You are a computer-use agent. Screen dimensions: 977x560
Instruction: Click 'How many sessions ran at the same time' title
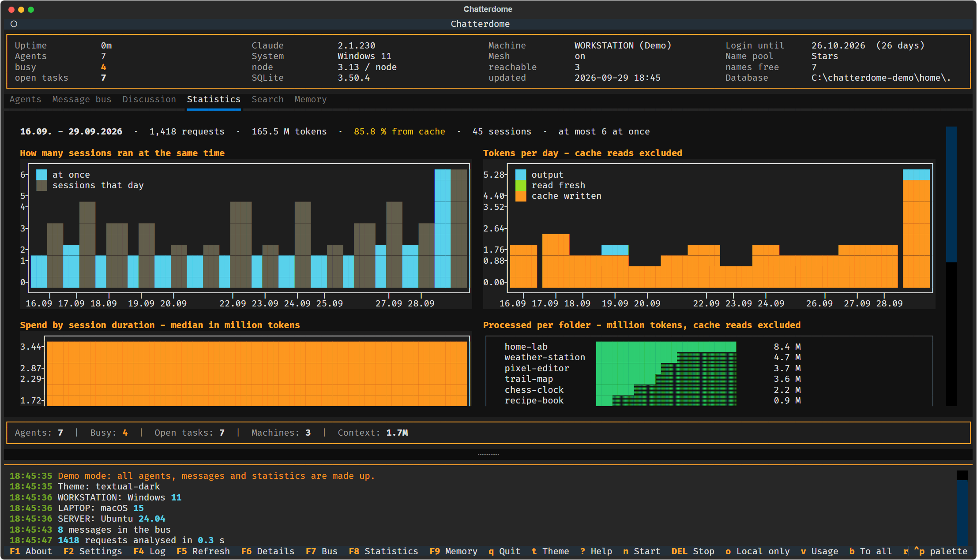[x=122, y=153]
